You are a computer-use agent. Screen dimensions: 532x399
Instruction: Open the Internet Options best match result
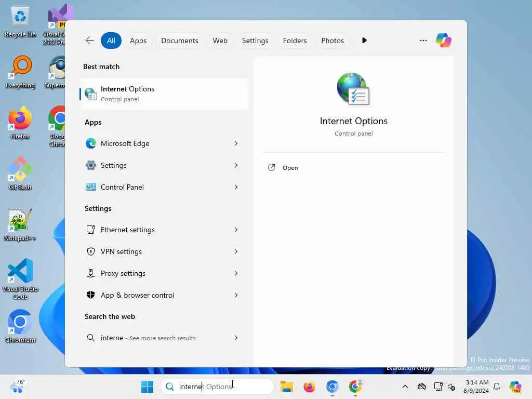click(x=164, y=94)
